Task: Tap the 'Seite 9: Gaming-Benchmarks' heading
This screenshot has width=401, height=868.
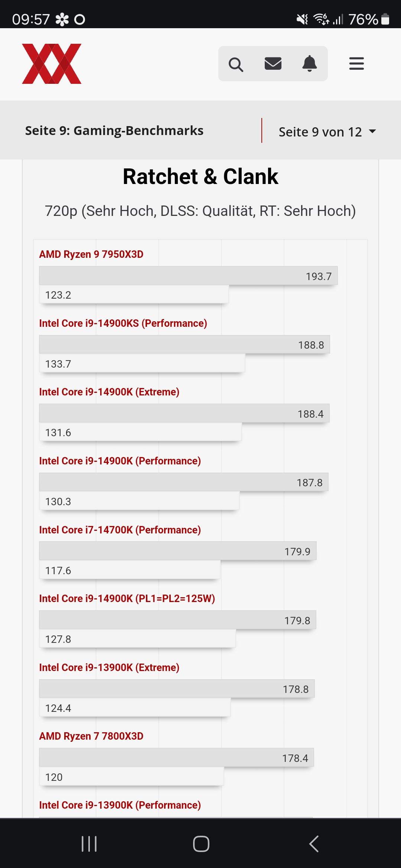Action: point(114,131)
